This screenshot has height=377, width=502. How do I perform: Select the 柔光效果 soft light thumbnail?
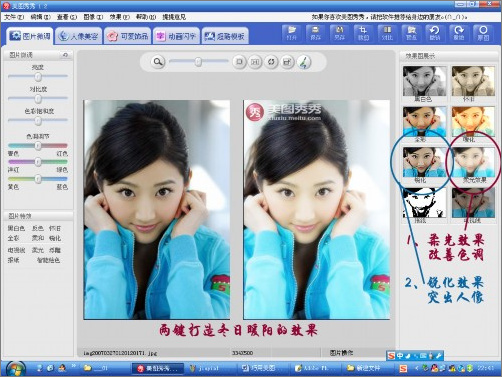473,162
